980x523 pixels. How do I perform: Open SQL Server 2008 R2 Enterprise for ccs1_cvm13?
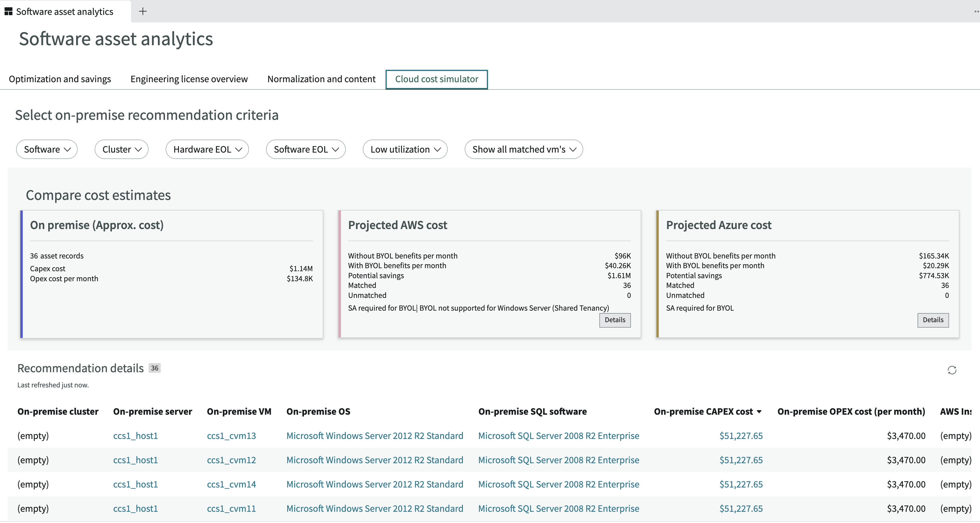tap(558, 436)
